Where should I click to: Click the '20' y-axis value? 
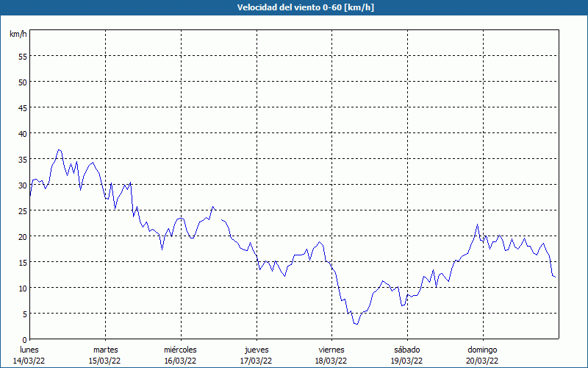coord(23,236)
